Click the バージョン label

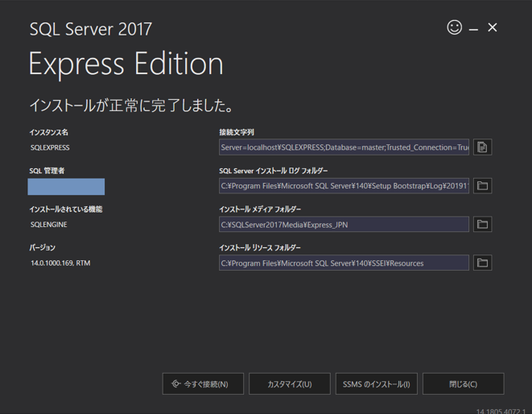point(42,247)
